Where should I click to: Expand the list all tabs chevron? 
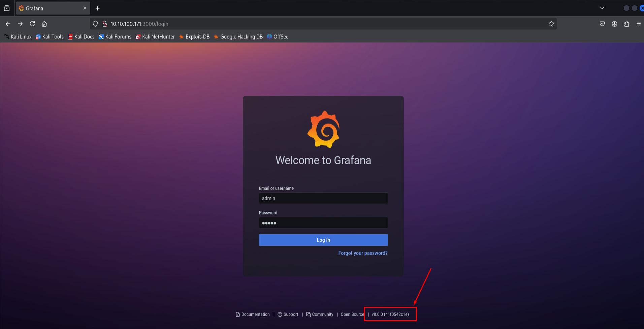602,8
